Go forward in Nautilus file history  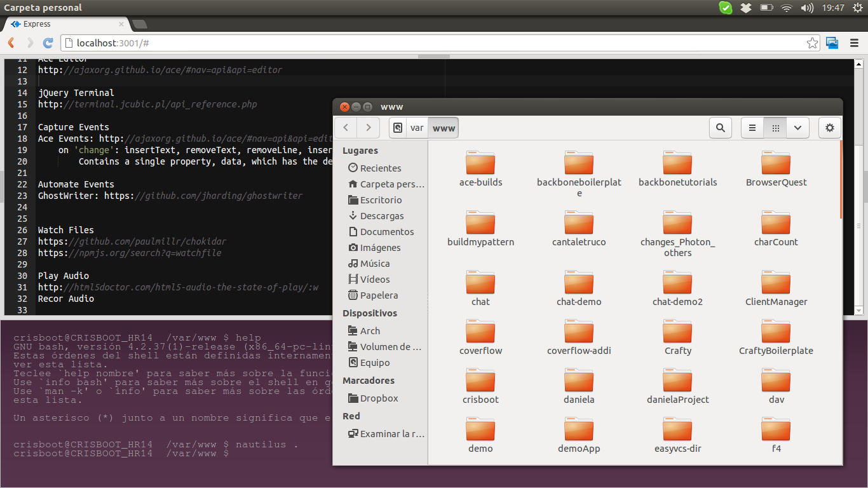pyautogui.click(x=369, y=128)
